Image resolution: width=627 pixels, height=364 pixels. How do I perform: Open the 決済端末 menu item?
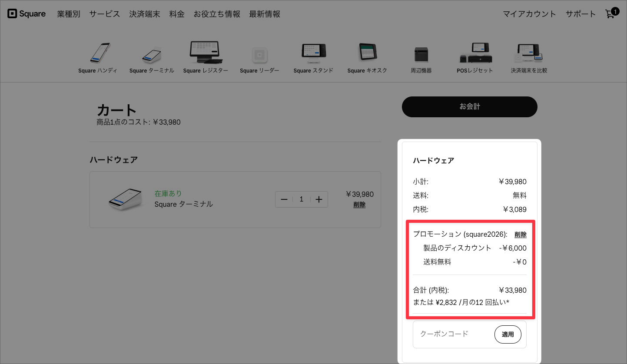click(144, 13)
